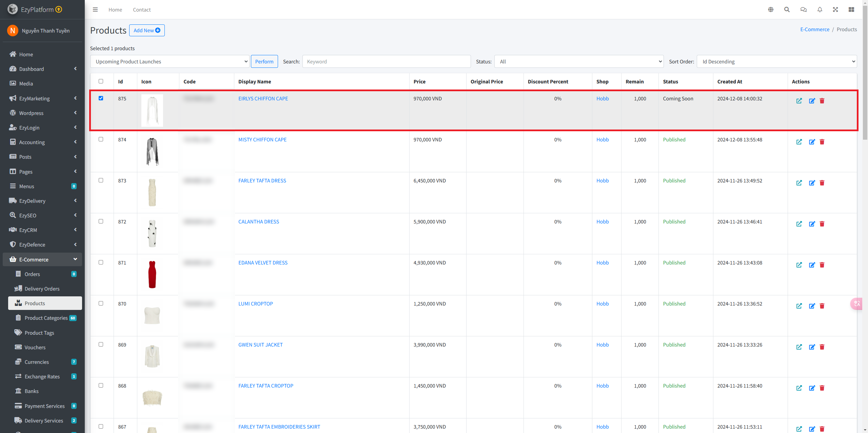Follow the E-Commerce breadcrumb link

pos(815,29)
